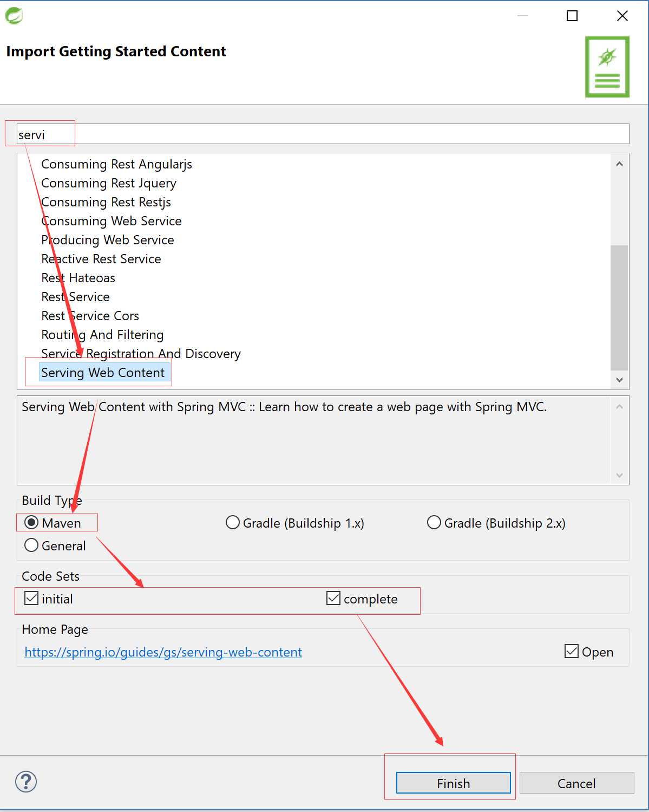Select Consuming Web Service guide
Viewport: 649px width, 812px height.
(x=112, y=221)
